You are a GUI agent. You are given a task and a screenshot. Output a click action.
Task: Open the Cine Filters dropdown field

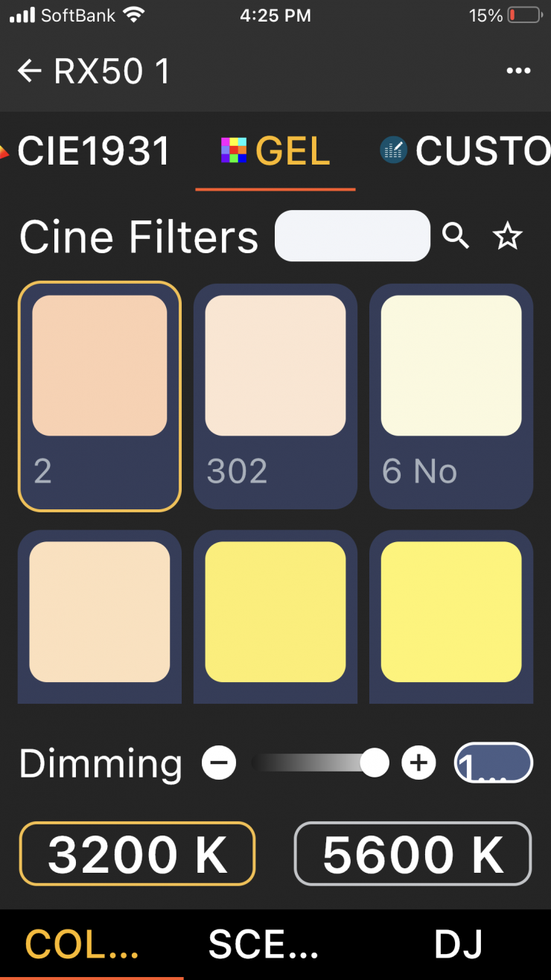[x=352, y=236]
